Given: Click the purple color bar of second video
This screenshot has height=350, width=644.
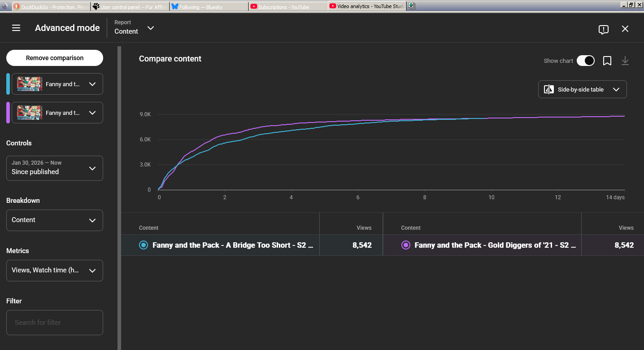Looking at the screenshot, I should click(8, 113).
